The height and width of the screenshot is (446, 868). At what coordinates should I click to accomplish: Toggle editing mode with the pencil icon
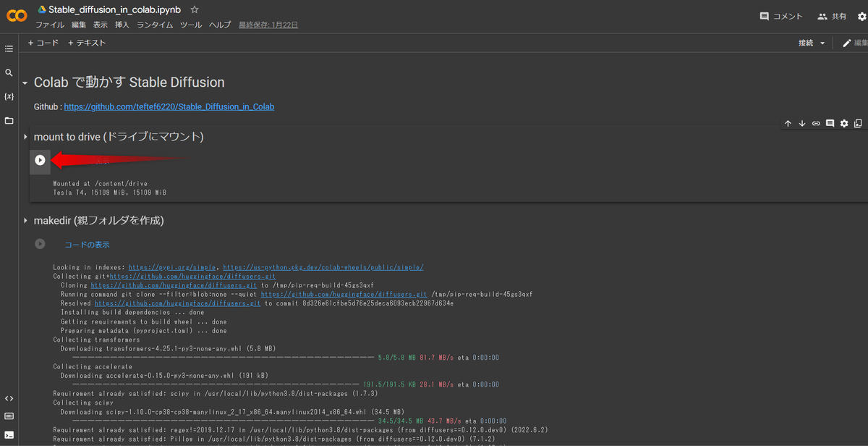(x=847, y=43)
